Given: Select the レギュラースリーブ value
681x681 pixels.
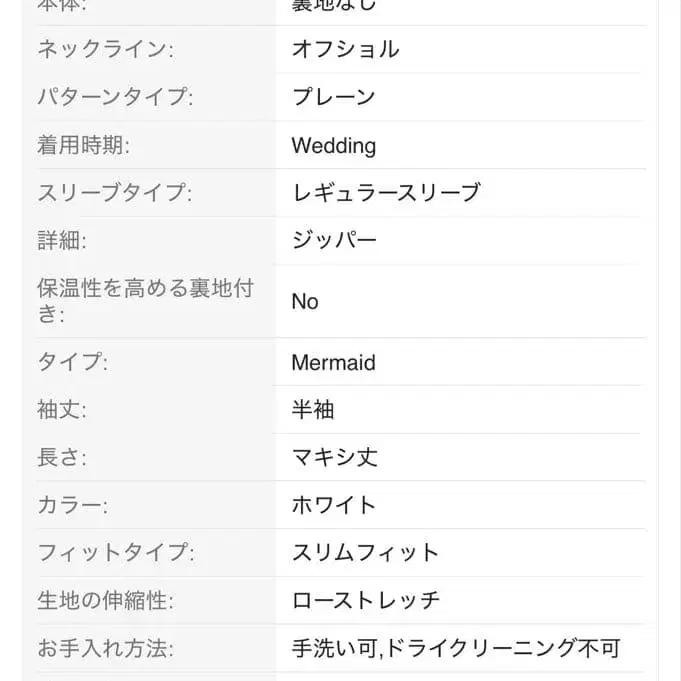Looking at the screenshot, I should pos(386,193).
